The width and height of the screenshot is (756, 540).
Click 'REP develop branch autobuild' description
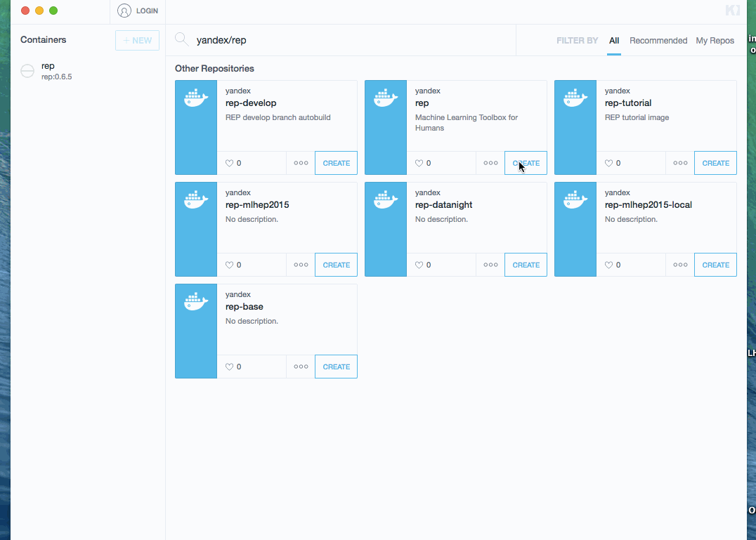coord(278,117)
